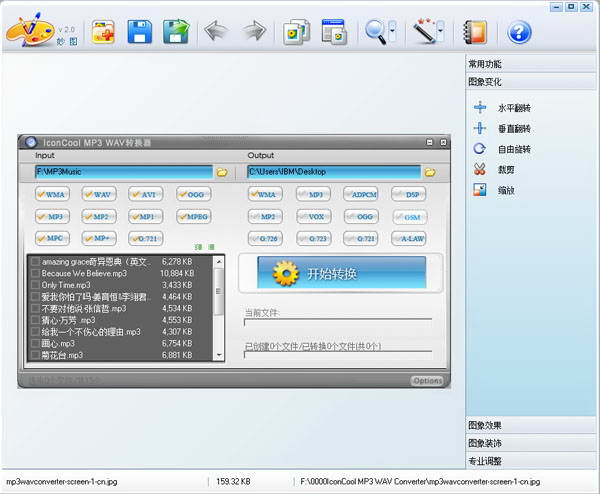Click the IconCool window close icon

click(443, 142)
